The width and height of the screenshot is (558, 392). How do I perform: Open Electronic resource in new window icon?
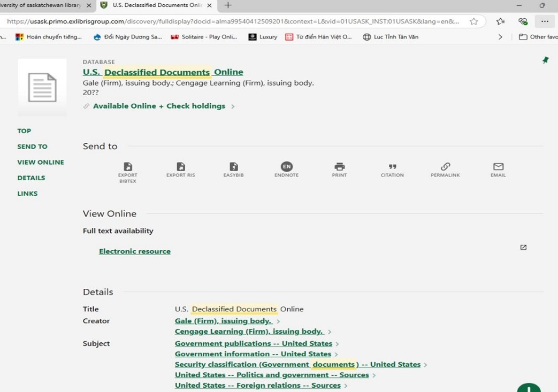523,248
